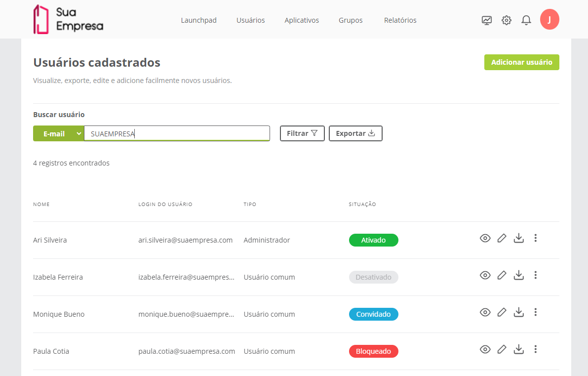Open the Aplicativos menu
This screenshot has height=376, width=588.
(x=302, y=20)
